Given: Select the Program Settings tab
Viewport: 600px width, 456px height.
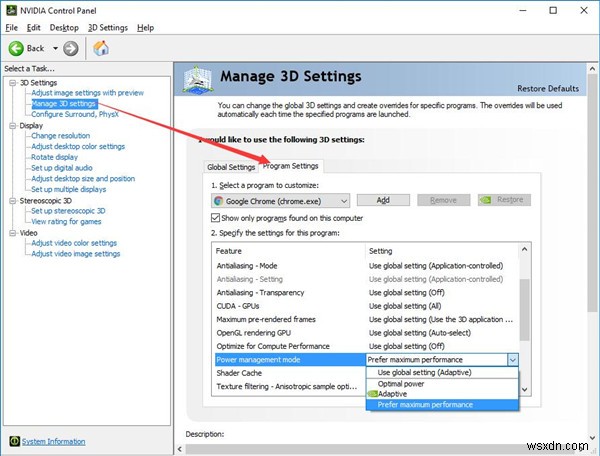Looking at the screenshot, I should pyautogui.click(x=290, y=166).
